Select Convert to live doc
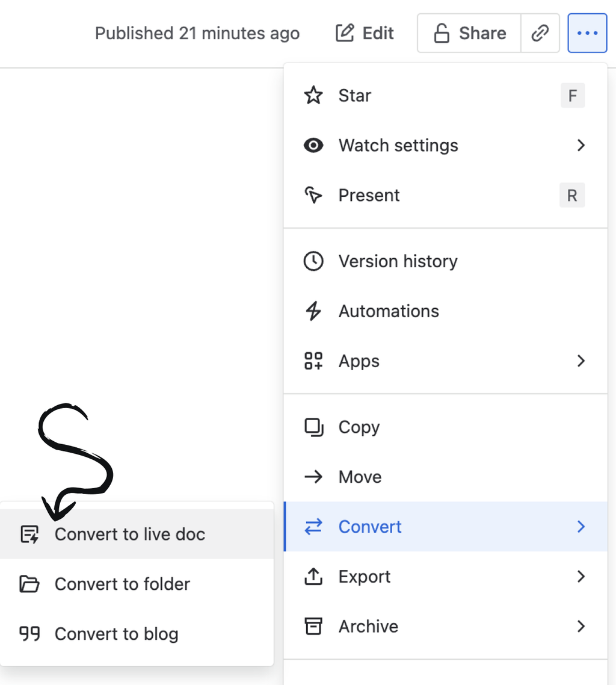Image resolution: width=616 pixels, height=685 pixels. (x=129, y=534)
